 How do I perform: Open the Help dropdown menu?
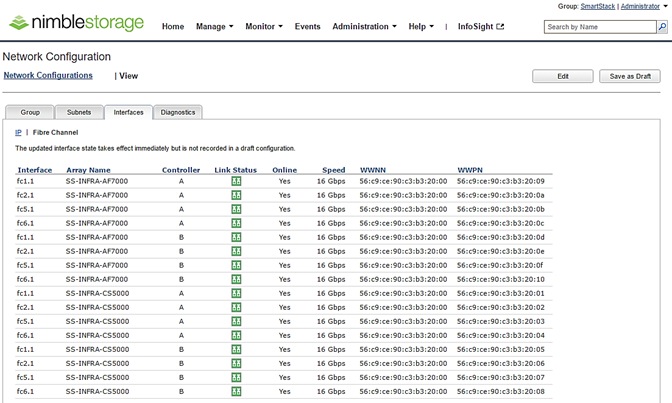point(421,27)
